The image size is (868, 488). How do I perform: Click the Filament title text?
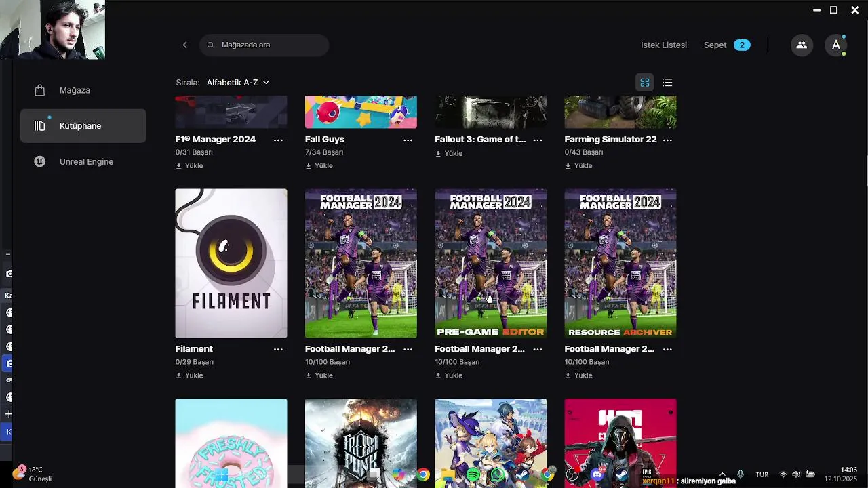pyautogui.click(x=194, y=349)
